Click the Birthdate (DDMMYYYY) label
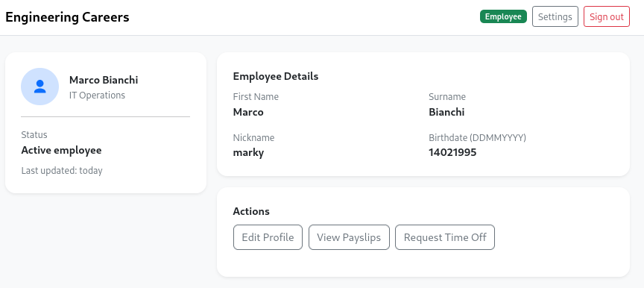The width and height of the screenshot is (644, 288). click(477, 137)
